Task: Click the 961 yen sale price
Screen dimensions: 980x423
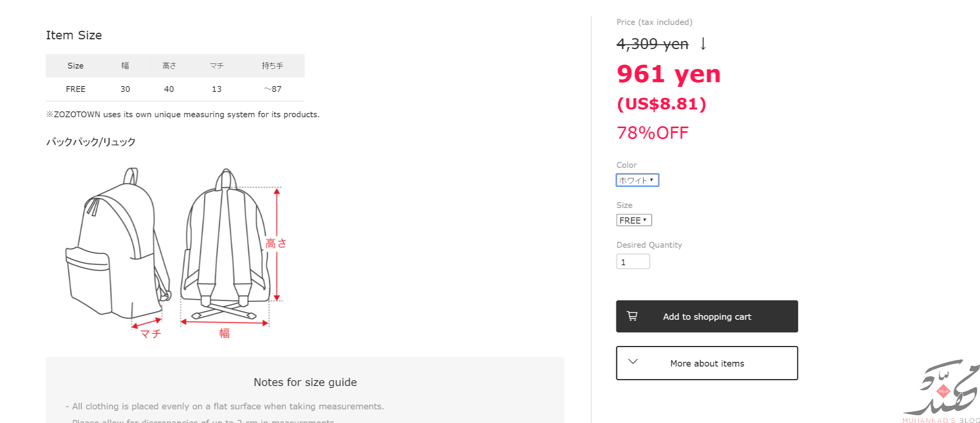Action: tap(669, 74)
